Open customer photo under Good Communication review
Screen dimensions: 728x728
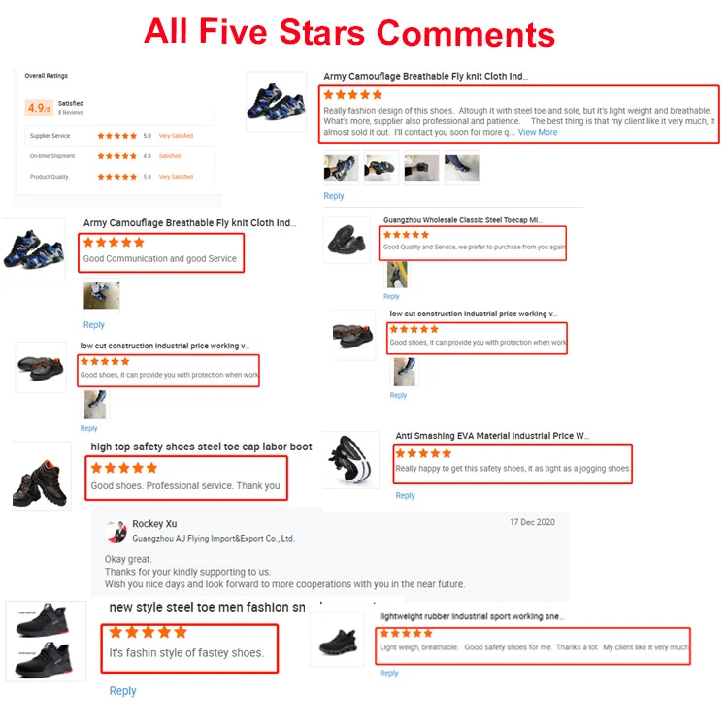pyautogui.click(x=101, y=296)
